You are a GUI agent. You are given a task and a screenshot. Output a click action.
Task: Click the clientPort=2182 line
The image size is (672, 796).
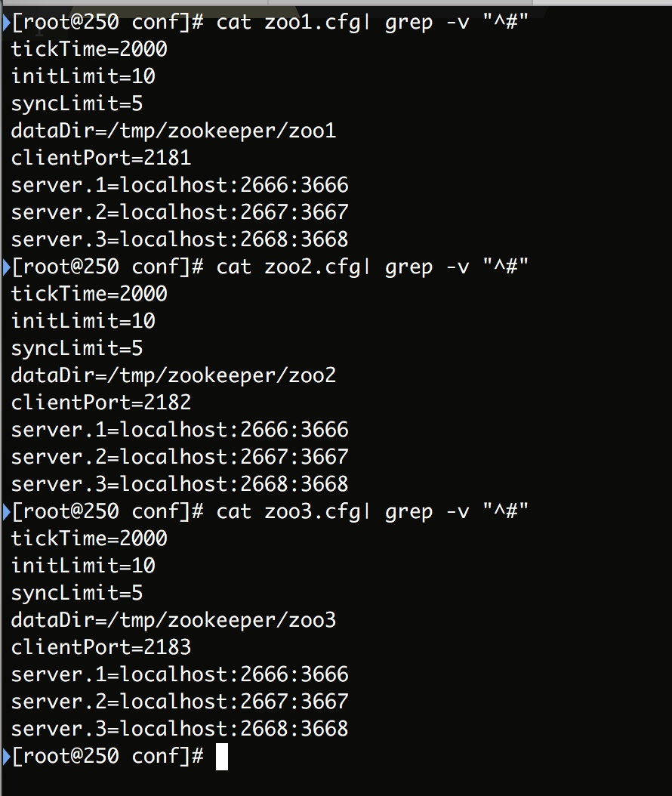101,403
